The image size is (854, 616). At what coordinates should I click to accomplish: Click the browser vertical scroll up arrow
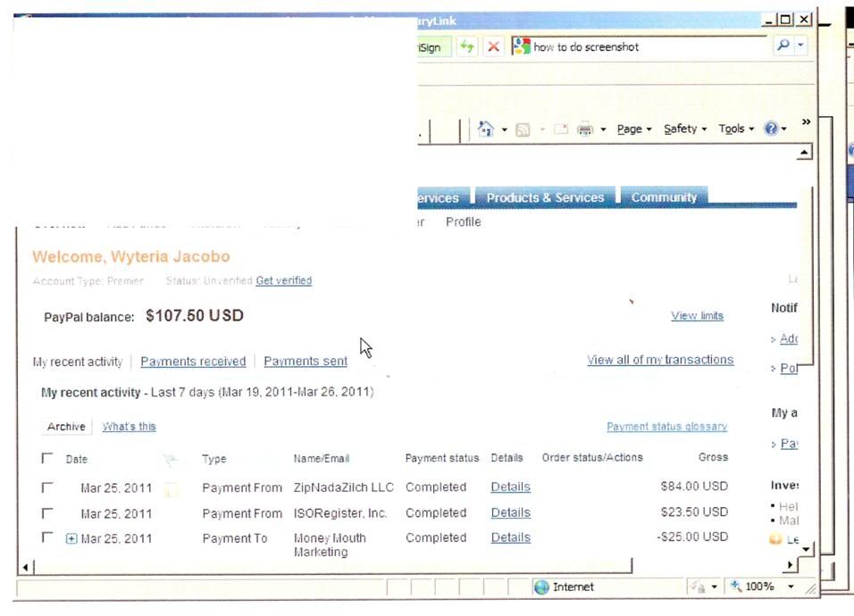(x=805, y=153)
